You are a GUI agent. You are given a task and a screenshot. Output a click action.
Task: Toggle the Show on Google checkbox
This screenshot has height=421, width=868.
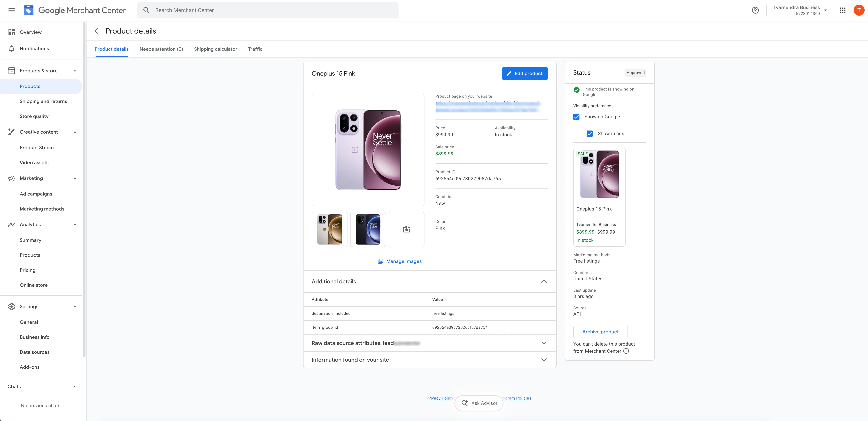(576, 117)
